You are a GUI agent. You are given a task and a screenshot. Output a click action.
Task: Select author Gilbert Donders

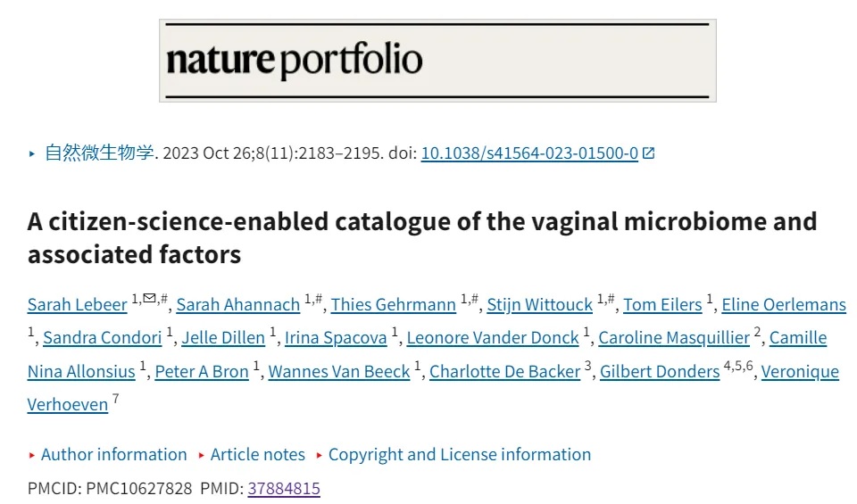660,371
